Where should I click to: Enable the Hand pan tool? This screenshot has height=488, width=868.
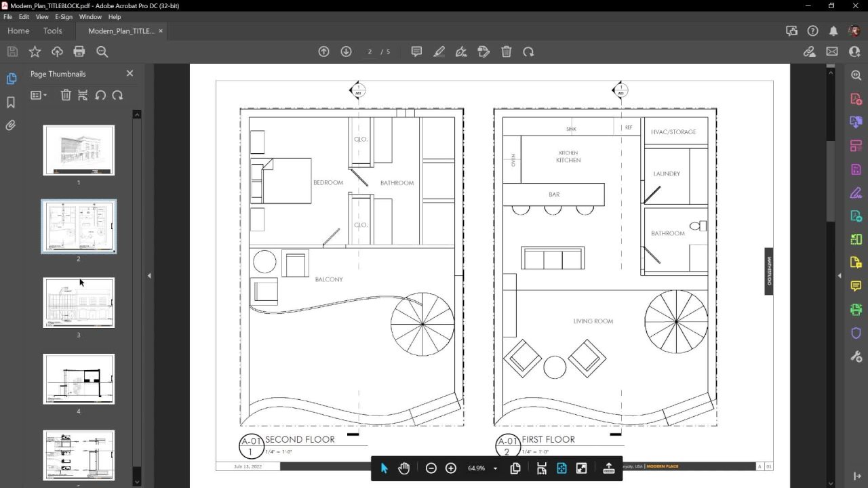click(404, 468)
